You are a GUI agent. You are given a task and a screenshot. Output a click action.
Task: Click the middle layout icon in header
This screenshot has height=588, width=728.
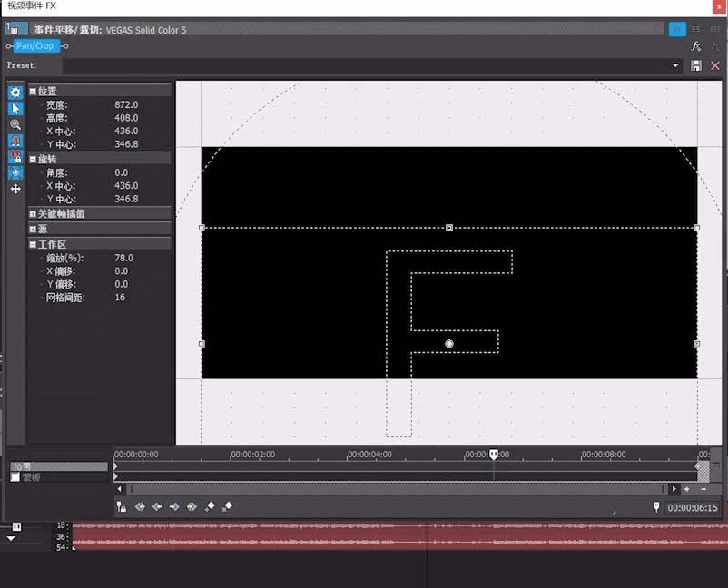(696, 29)
